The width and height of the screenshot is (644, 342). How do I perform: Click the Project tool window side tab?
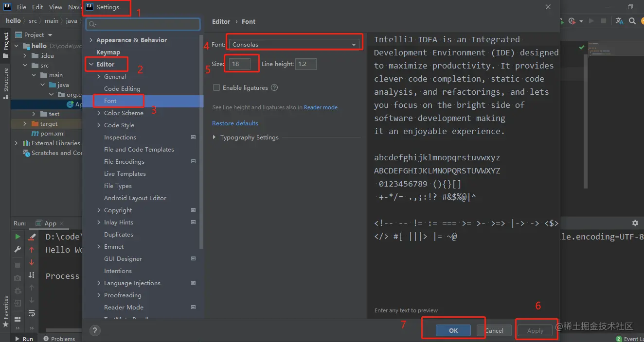[x=6, y=45]
